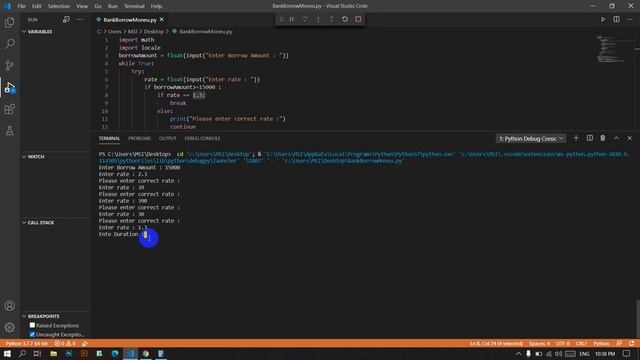Open the Accounts menu icon
The image size is (640, 360).
pyautogui.click(x=9, y=306)
